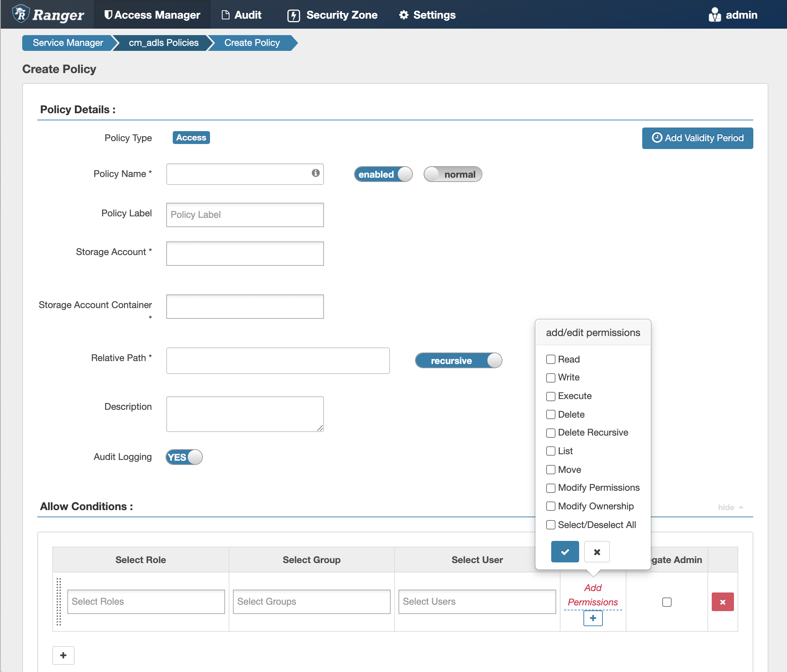Select the normal policy priority dropdown

tap(453, 174)
